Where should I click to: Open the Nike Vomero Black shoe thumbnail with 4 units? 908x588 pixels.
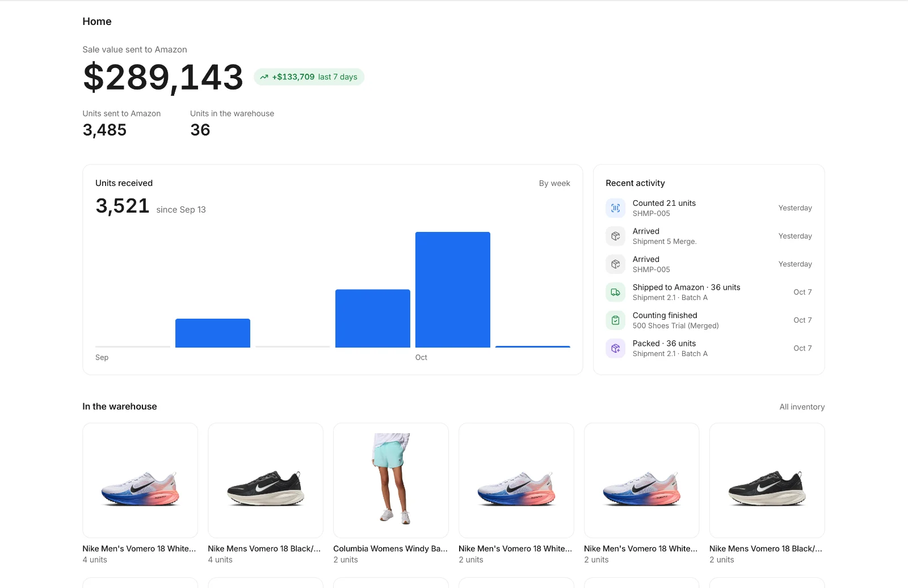tap(266, 480)
